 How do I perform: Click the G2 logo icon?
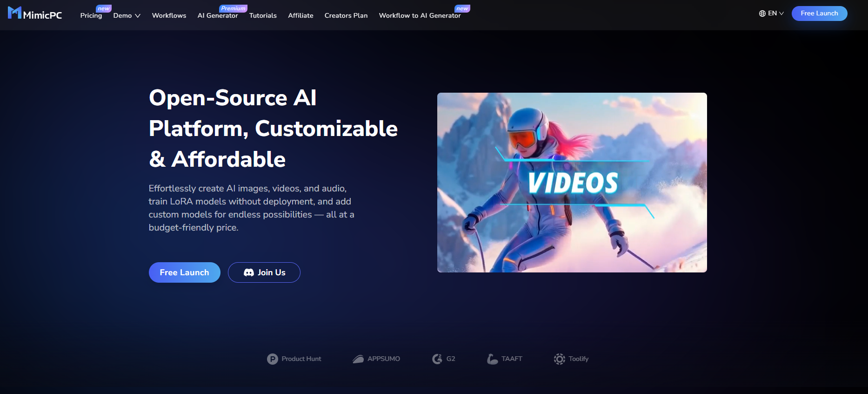(x=437, y=359)
